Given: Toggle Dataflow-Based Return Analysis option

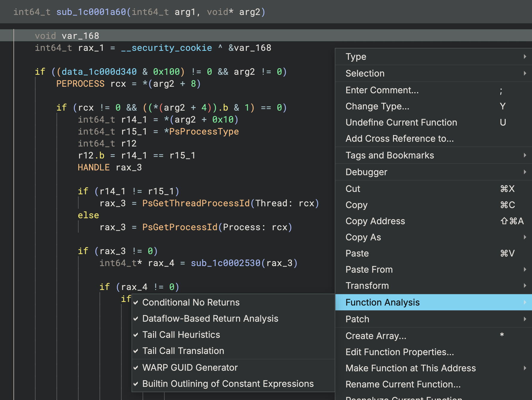Looking at the screenshot, I should pos(233,318).
